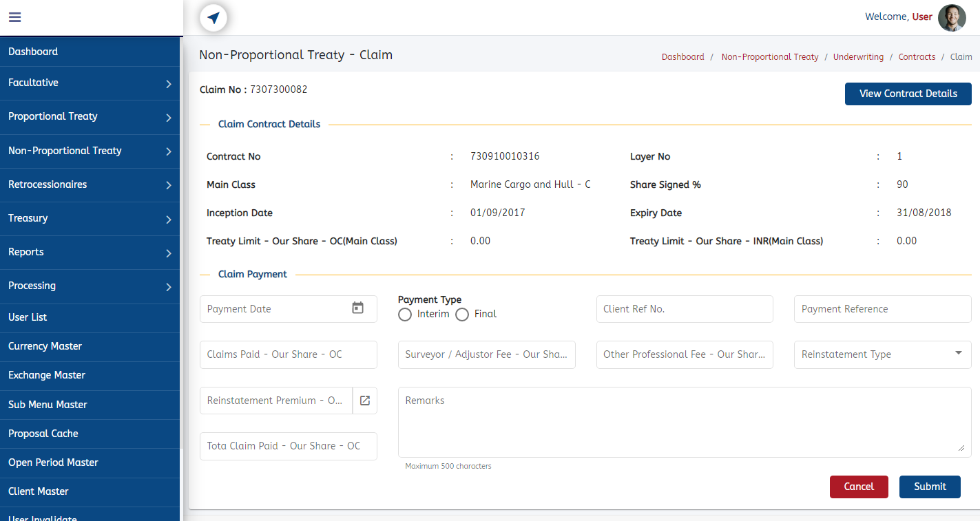This screenshot has height=521, width=980.
Task: Click the red Cancel button
Action: 859,487
